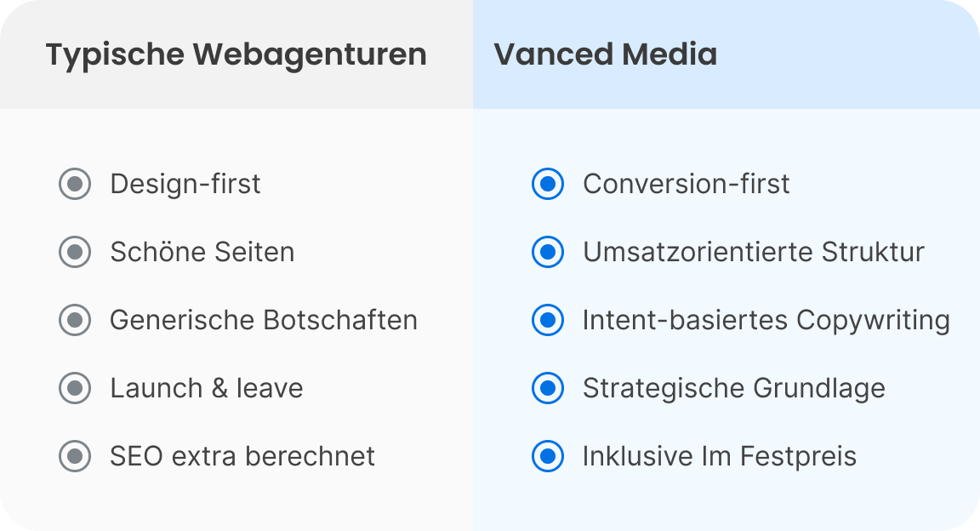Click the Typische Webagenturen column header
Viewport: 980px width, 531px height.
click(236, 54)
